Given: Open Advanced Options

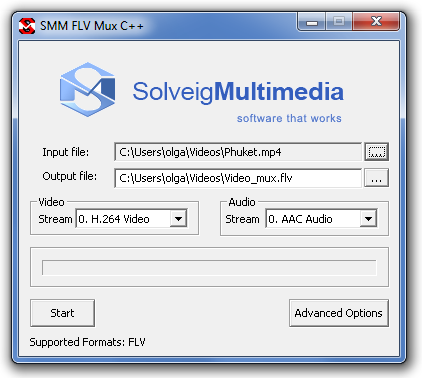Looking at the screenshot, I should 339,313.
